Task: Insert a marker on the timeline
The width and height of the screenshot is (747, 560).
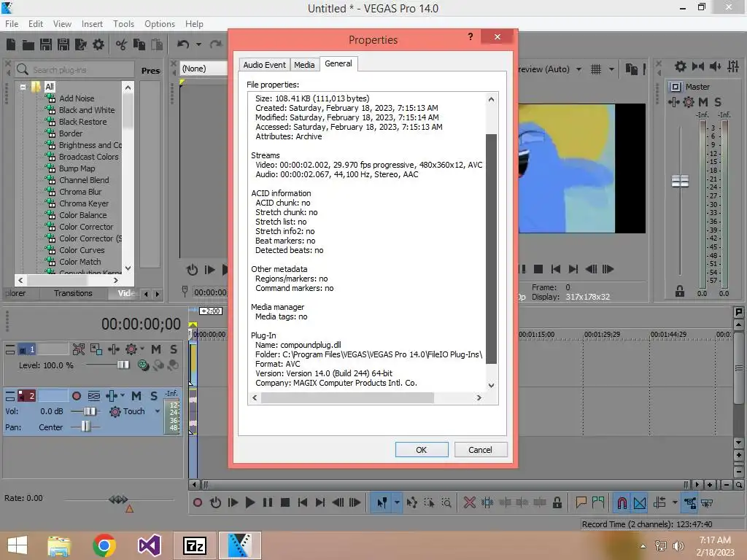Action: (581, 503)
